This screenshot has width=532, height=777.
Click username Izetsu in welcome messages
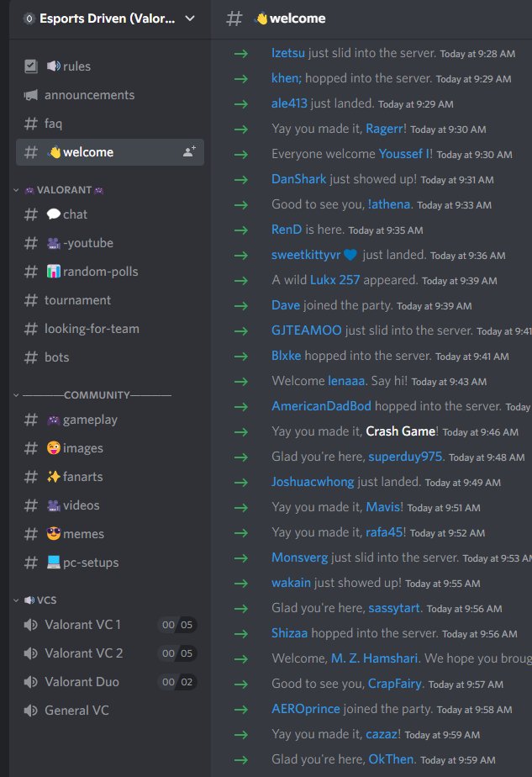pos(287,52)
